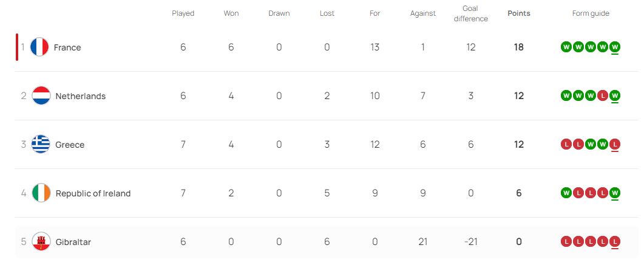The width and height of the screenshot is (644, 259).
Task: Click Republic of Ireland's first win form badge
Action: coord(566,193)
